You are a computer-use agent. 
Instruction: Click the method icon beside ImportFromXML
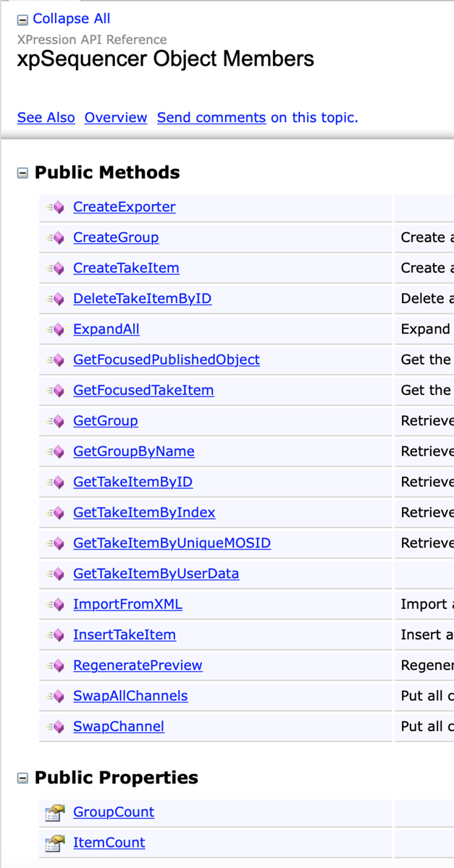click(x=55, y=605)
